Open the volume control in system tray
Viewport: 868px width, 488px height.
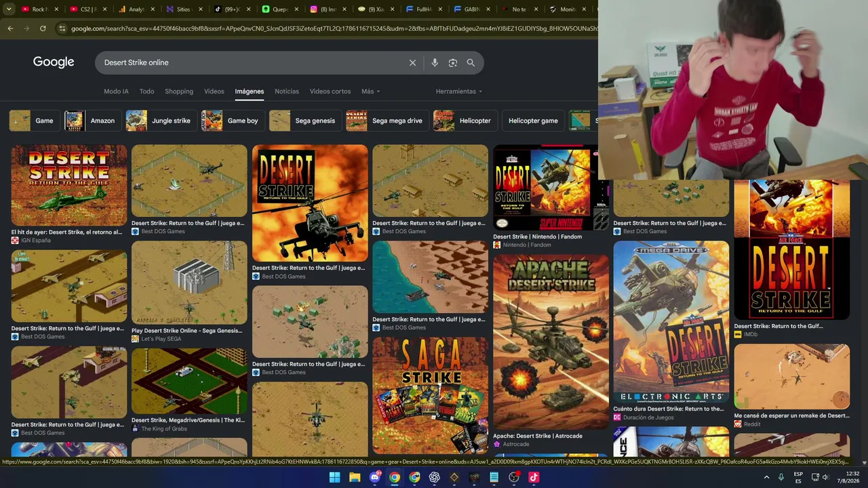(826, 477)
